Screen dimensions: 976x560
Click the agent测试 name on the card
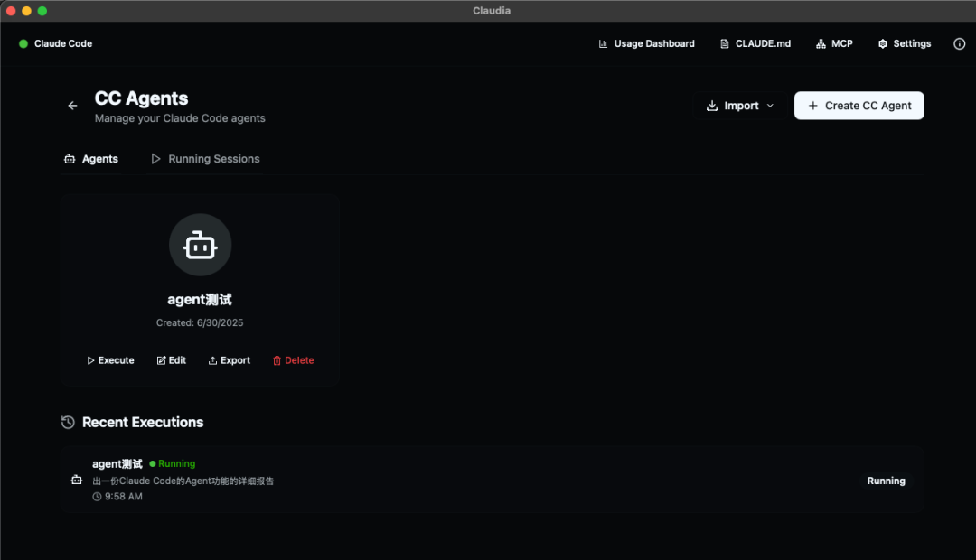tap(200, 299)
